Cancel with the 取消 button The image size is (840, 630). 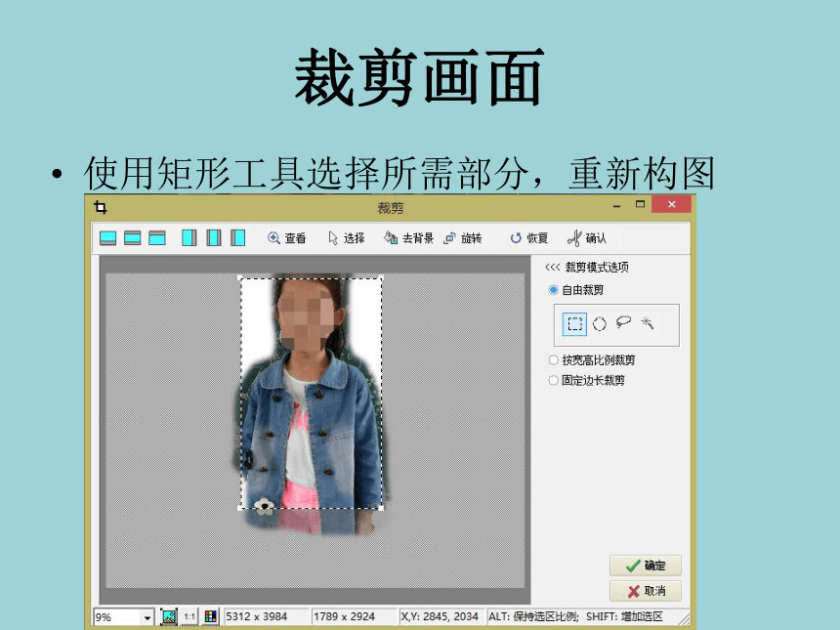(646, 591)
